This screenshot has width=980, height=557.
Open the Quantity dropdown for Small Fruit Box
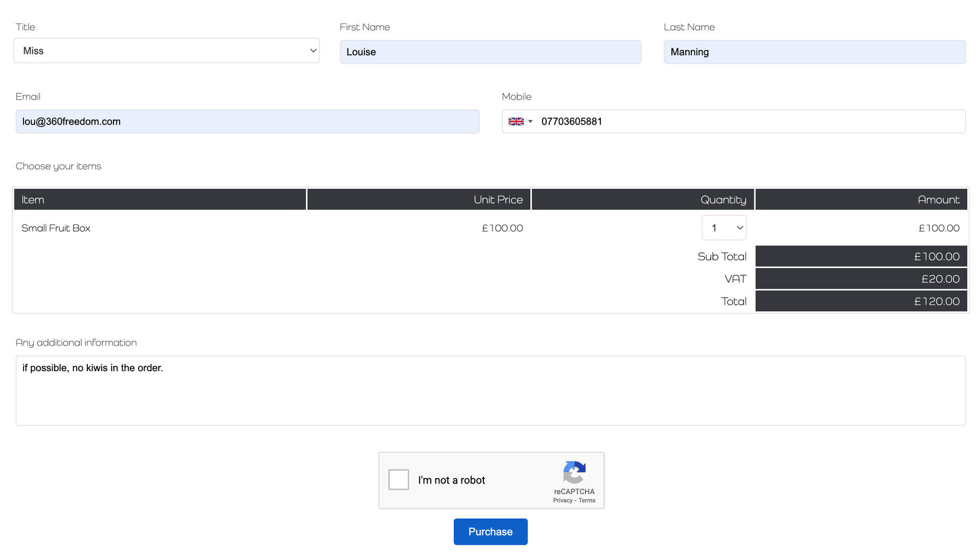point(724,228)
